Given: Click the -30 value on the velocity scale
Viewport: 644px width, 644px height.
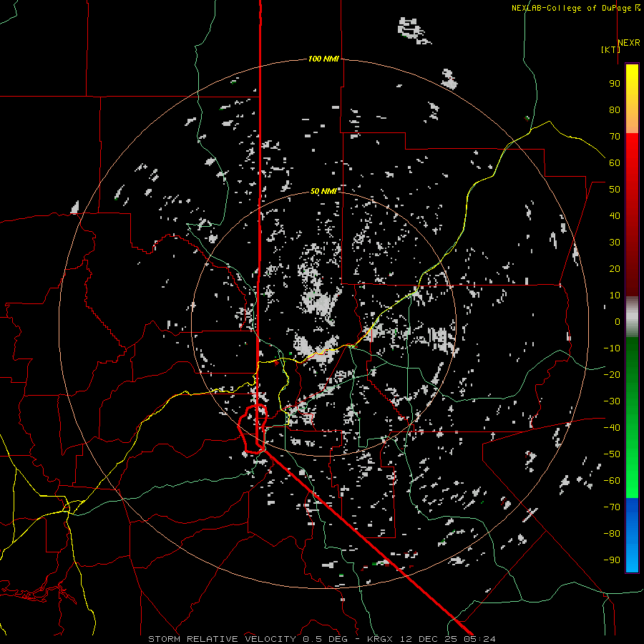Looking at the screenshot, I should coord(612,401).
